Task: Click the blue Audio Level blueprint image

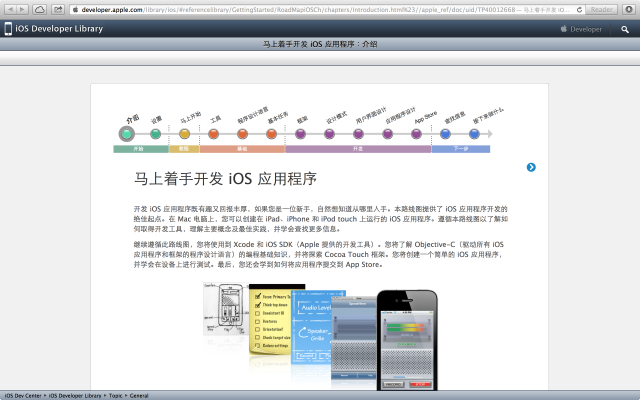Action: pyautogui.click(x=313, y=327)
